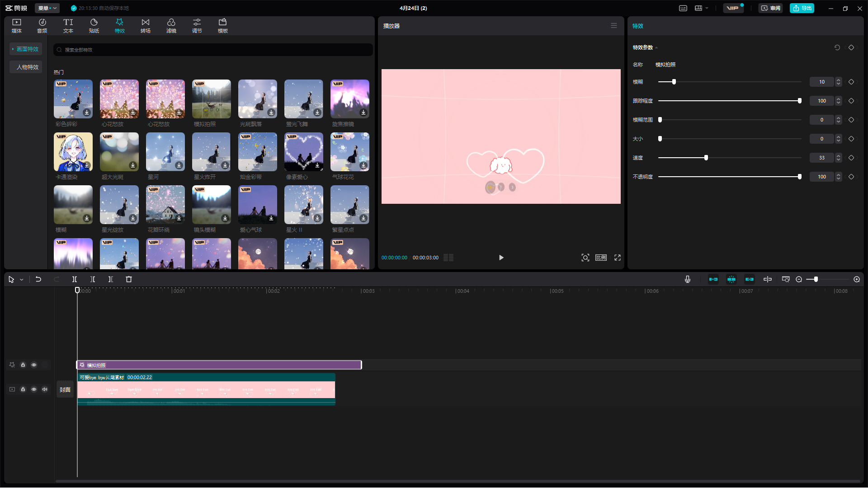Mute the main video track audio

coord(45,389)
